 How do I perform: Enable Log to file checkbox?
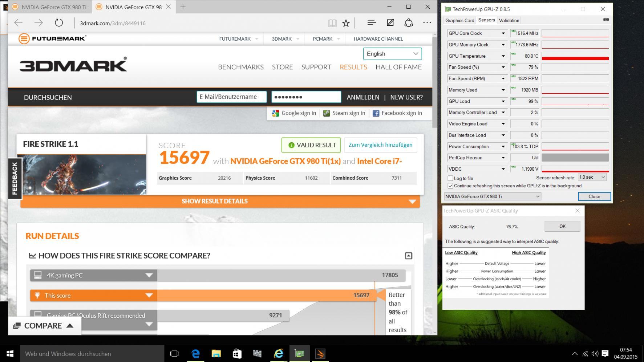(450, 178)
